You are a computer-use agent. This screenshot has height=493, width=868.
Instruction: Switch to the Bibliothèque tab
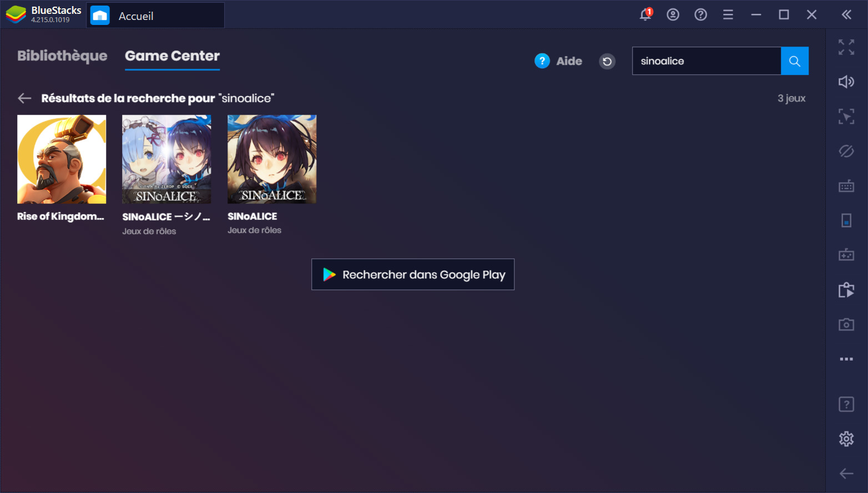62,56
